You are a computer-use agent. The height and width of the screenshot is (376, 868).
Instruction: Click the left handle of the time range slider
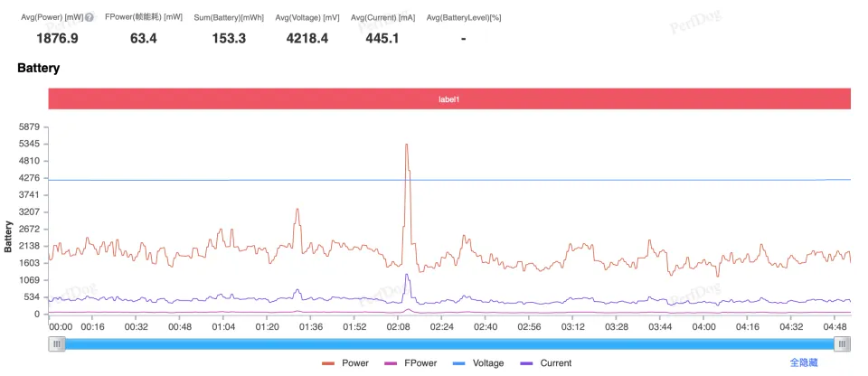tap(58, 343)
